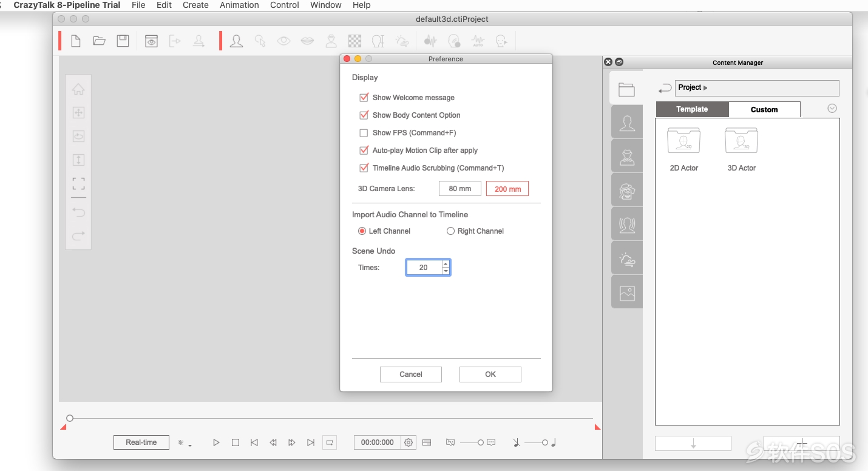Choose the 80 mm camera lens
Screen dimensions: 868x471
click(x=460, y=189)
